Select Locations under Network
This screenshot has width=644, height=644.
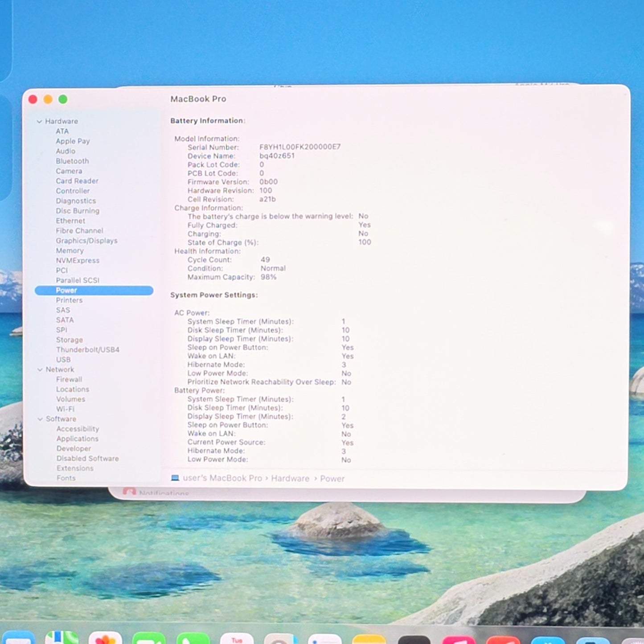pyautogui.click(x=73, y=389)
